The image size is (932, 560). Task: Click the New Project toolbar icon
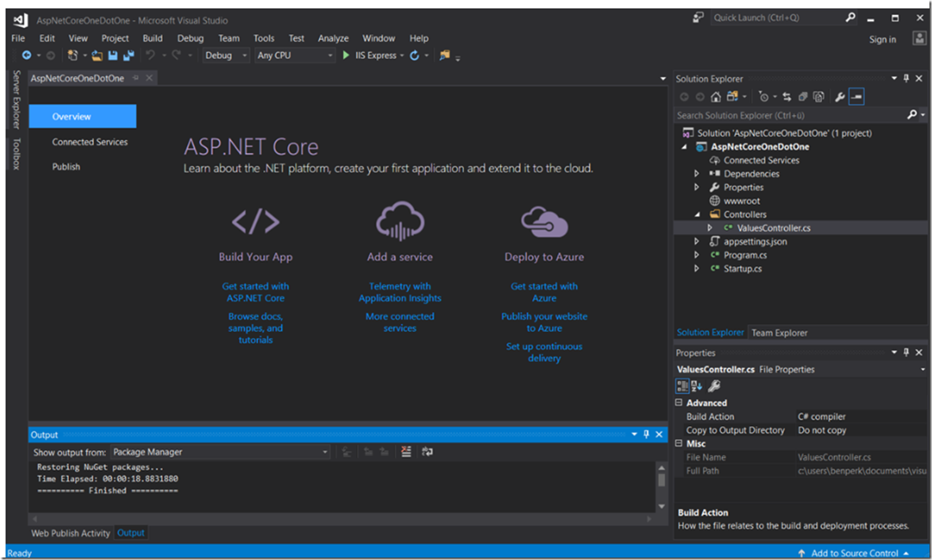[x=73, y=55]
